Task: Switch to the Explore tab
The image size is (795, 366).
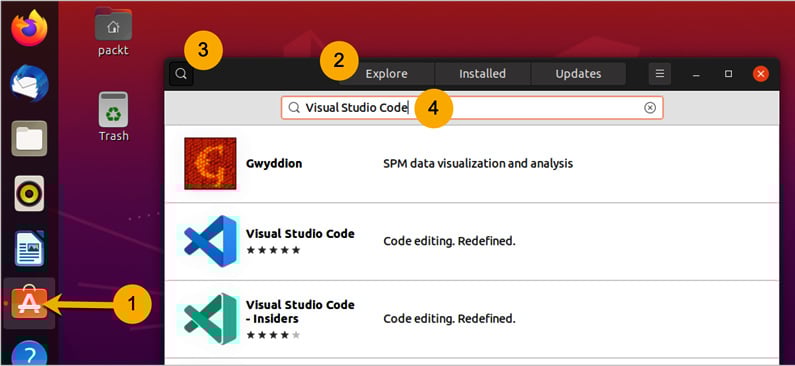Action: 386,74
